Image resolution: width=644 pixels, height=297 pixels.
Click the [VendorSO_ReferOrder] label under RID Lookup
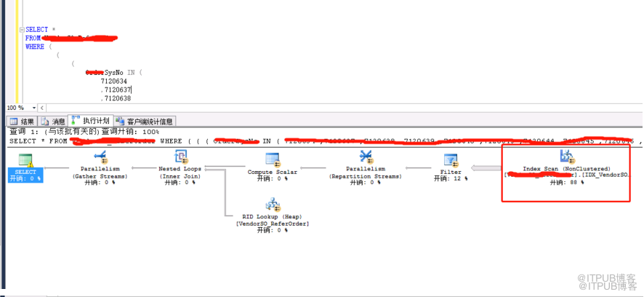(273, 223)
